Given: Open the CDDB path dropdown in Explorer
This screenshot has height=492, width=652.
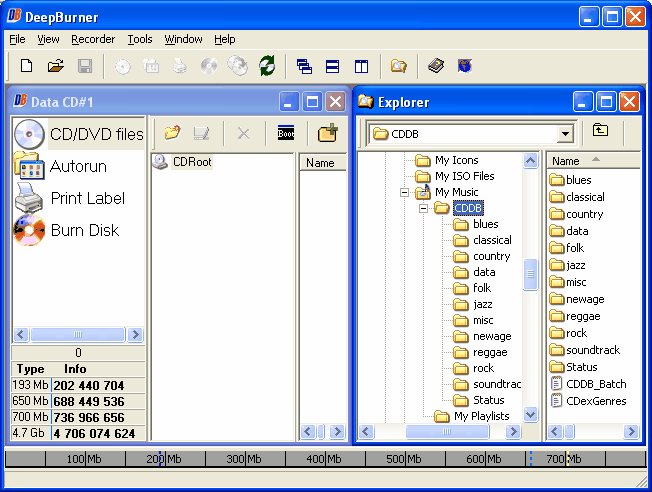Looking at the screenshot, I should [565, 134].
